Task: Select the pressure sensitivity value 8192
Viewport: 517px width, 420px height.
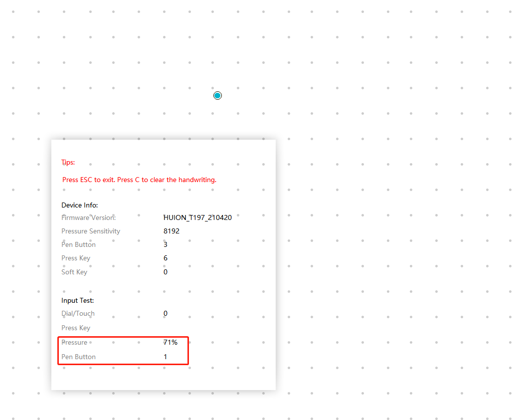Action: click(x=172, y=231)
